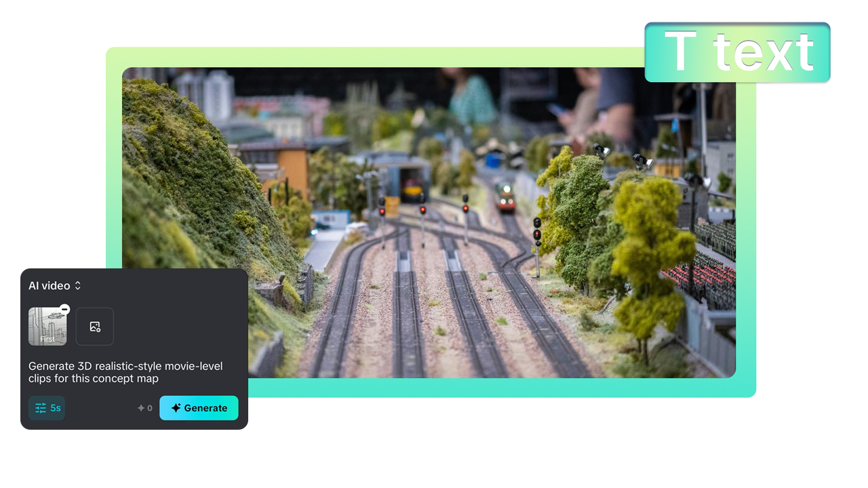Click the text button in the top-right corner

[736, 52]
